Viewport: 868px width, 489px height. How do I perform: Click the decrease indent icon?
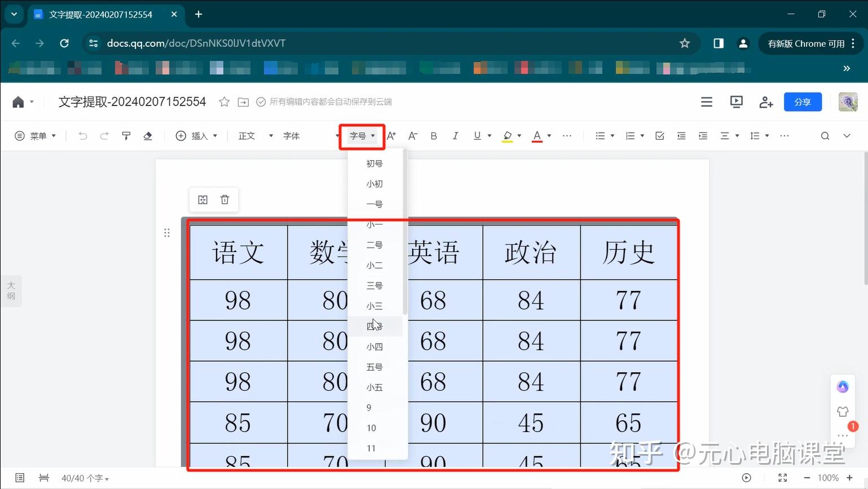[681, 135]
